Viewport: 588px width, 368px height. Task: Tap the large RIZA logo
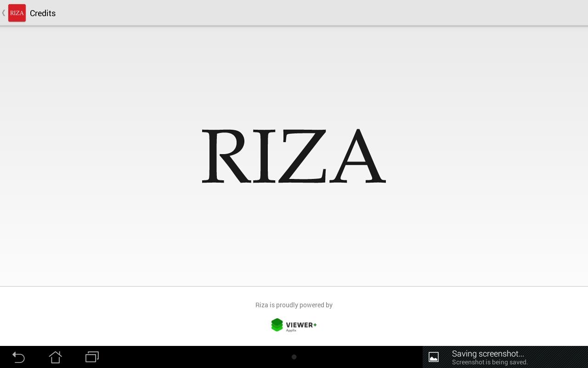(x=294, y=156)
